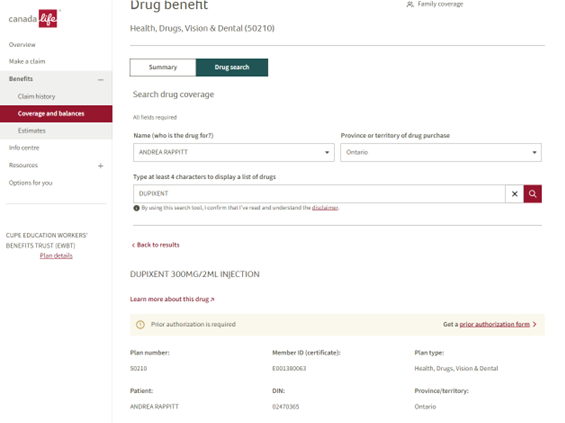The height and width of the screenshot is (423, 565).
Task: Click the arrow after prior authorization form
Action: tap(535, 324)
